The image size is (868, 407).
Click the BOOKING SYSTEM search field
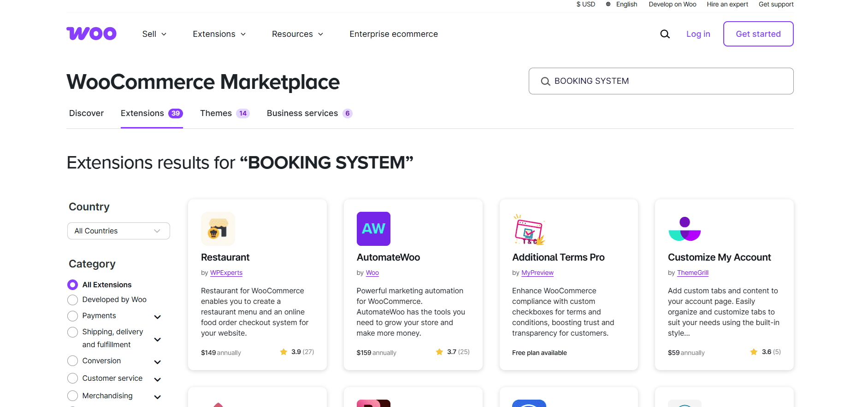[x=661, y=81]
